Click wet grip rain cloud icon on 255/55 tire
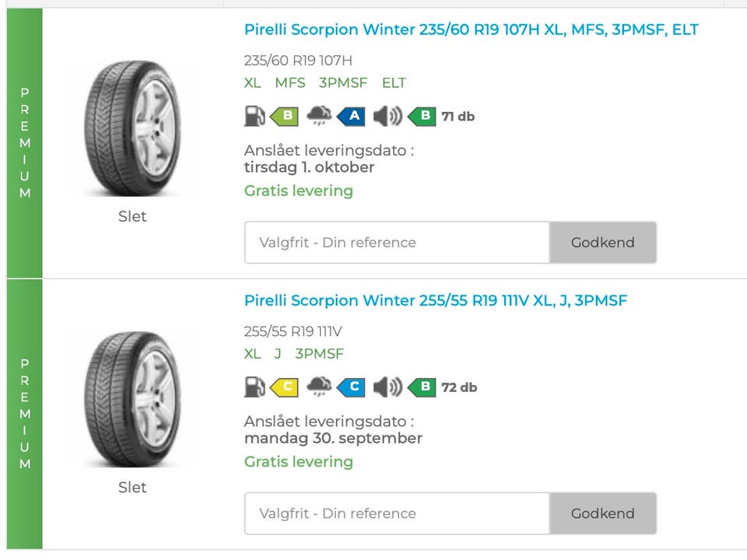The width and height of the screenshot is (747, 560). (x=319, y=387)
